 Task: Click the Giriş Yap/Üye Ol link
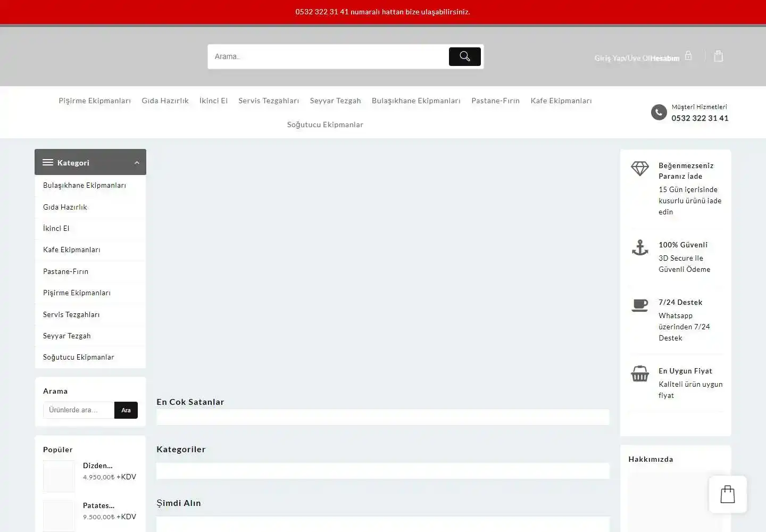point(621,58)
